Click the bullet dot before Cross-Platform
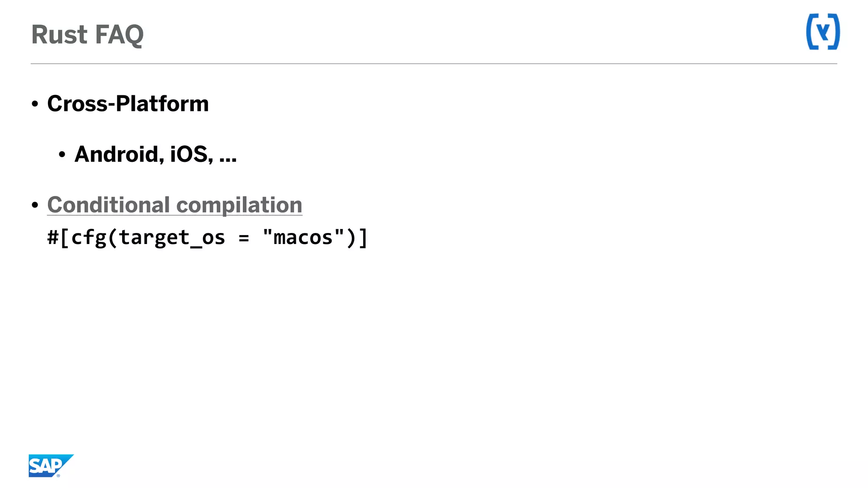 (x=35, y=104)
